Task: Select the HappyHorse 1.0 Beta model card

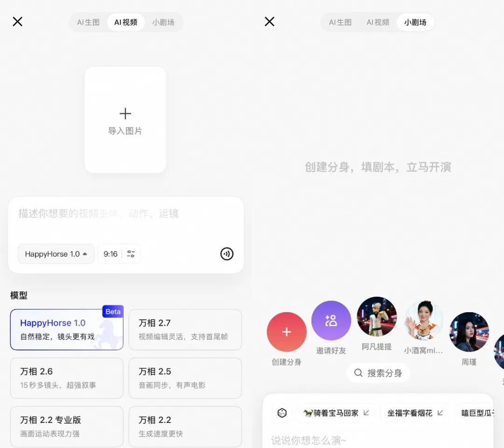Action: click(x=67, y=329)
